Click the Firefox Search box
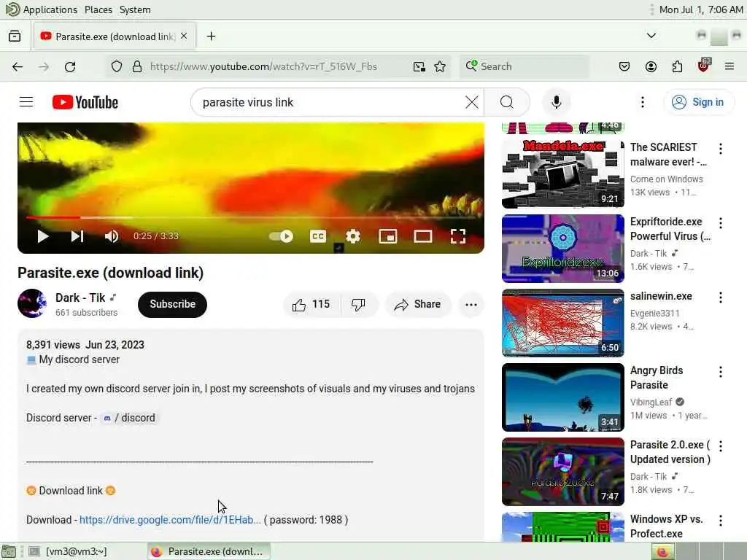The width and height of the screenshot is (747, 560). 524,66
